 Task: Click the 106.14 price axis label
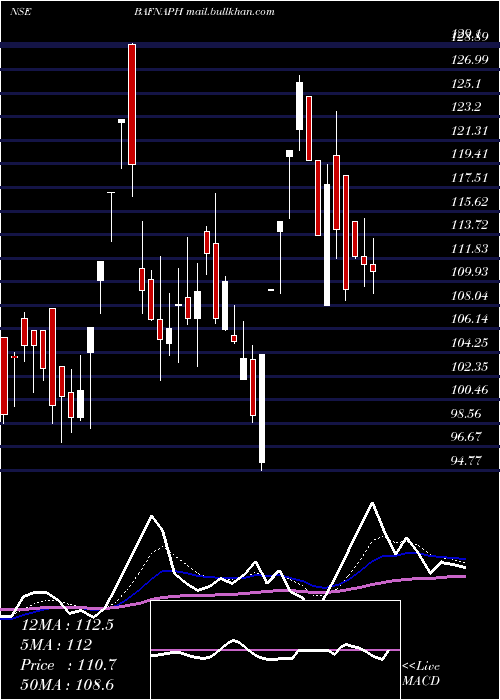click(x=469, y=319)
